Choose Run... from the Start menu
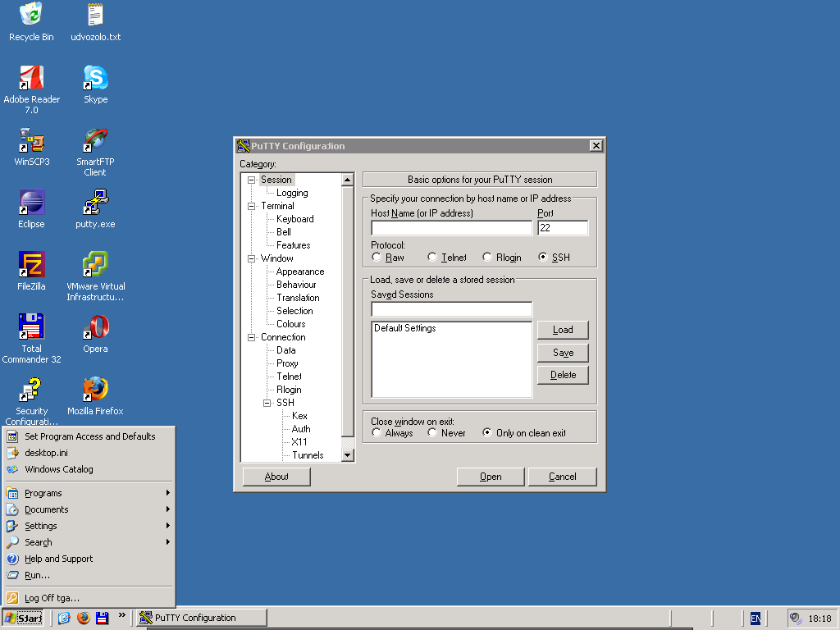Image resolution: width=840 pixels, height=630 pixels. tap(89, 575)
